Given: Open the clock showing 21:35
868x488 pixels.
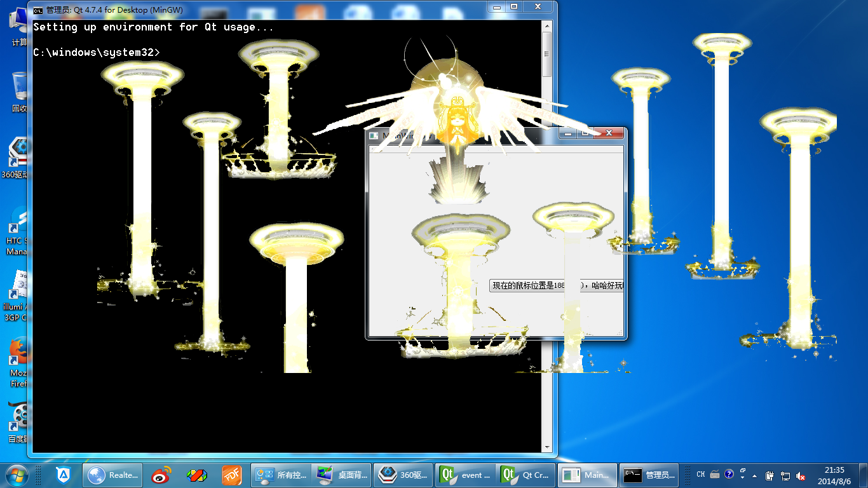Looking at the screenshot, I should tap(834, 475).
